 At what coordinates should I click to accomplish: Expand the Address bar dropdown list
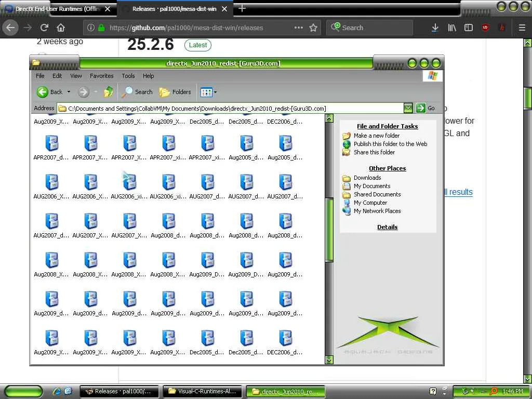coord(408,108)
